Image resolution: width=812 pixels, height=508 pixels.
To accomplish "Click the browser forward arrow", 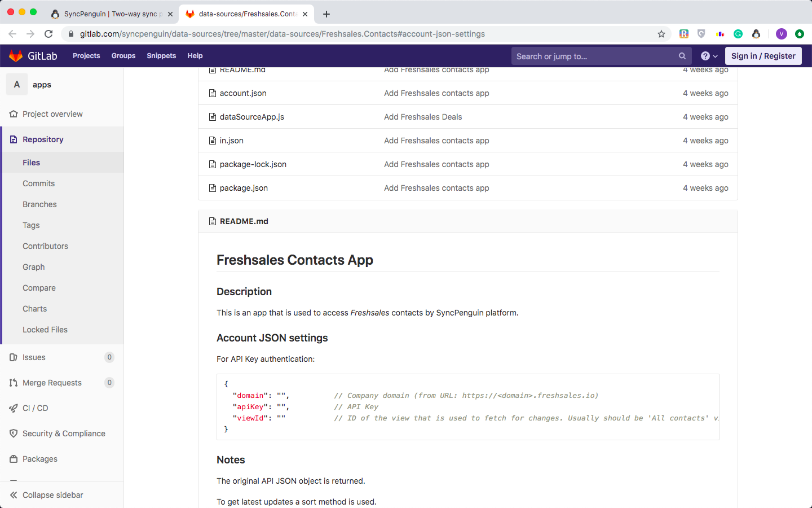I will [30, 34].
